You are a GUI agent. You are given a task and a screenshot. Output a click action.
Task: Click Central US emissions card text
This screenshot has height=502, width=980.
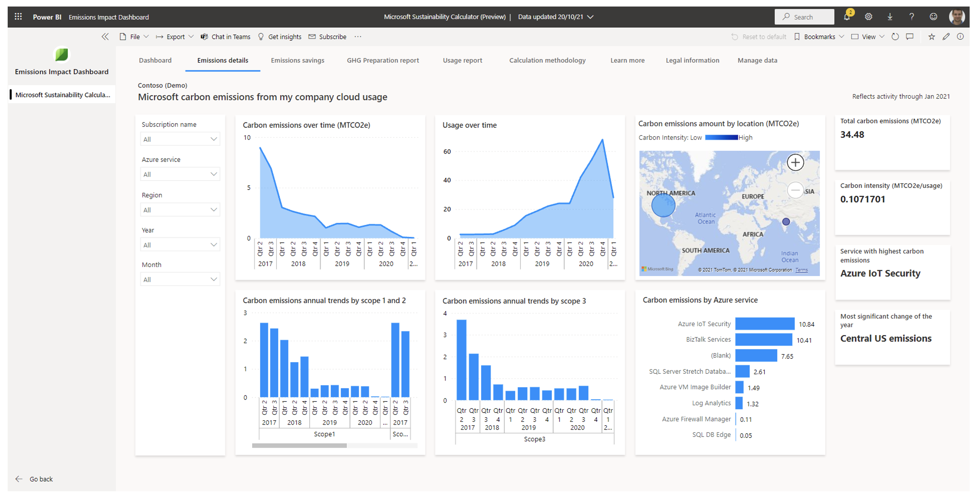pos(886,338)
